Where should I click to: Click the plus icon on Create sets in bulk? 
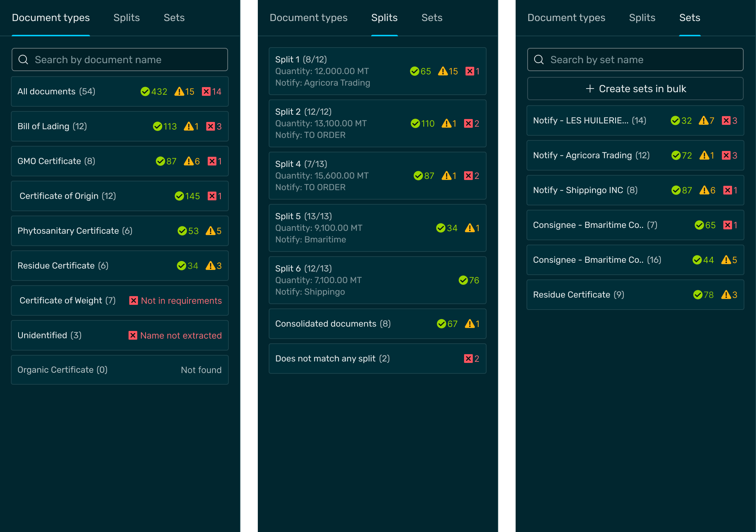[x=590, y=89]
